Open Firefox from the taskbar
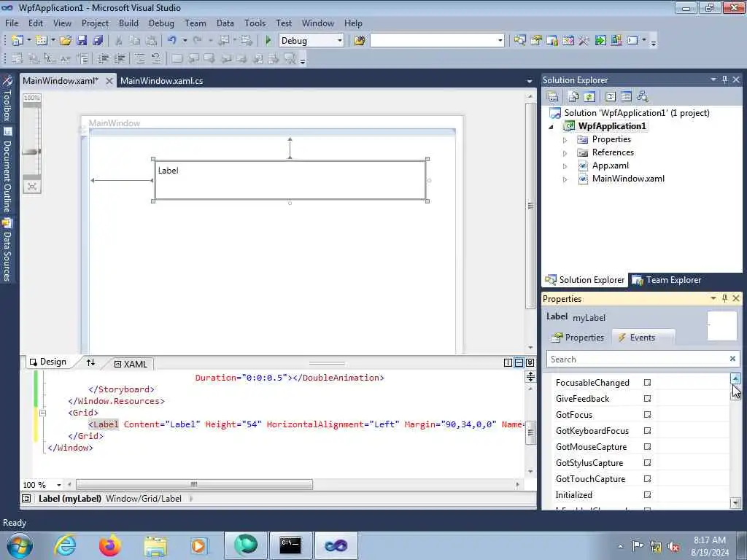Image resolution: width=747 pixels, height=560 pixels. click(x=110, y=545)
